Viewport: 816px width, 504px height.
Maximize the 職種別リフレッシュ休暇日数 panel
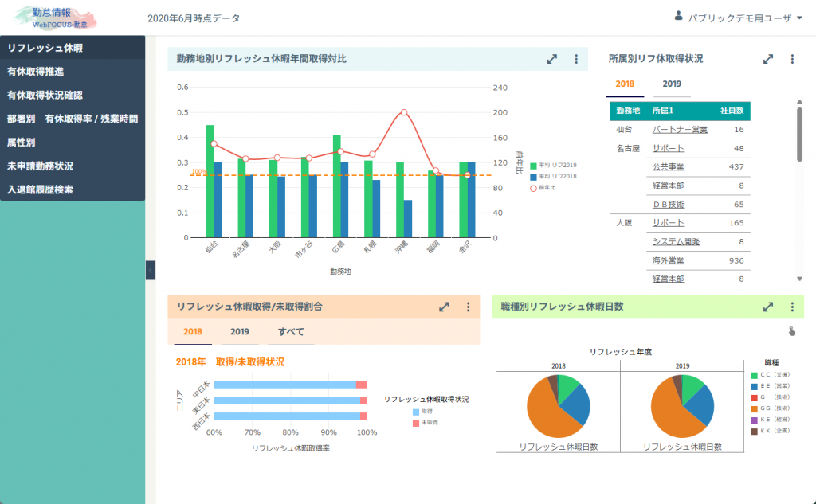768,307
